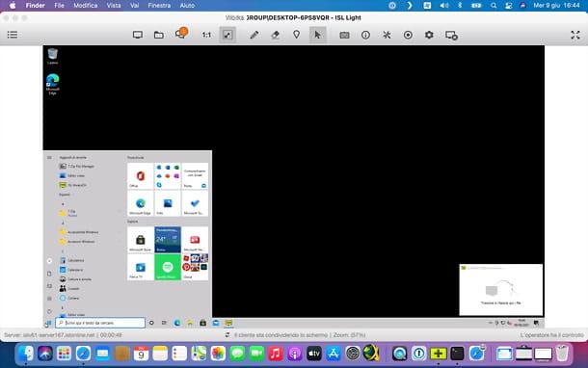Open the chat with orange notification badge
The height and width of the screenshot is (368, 588).
pyautogui.click(x=181, y=34)
